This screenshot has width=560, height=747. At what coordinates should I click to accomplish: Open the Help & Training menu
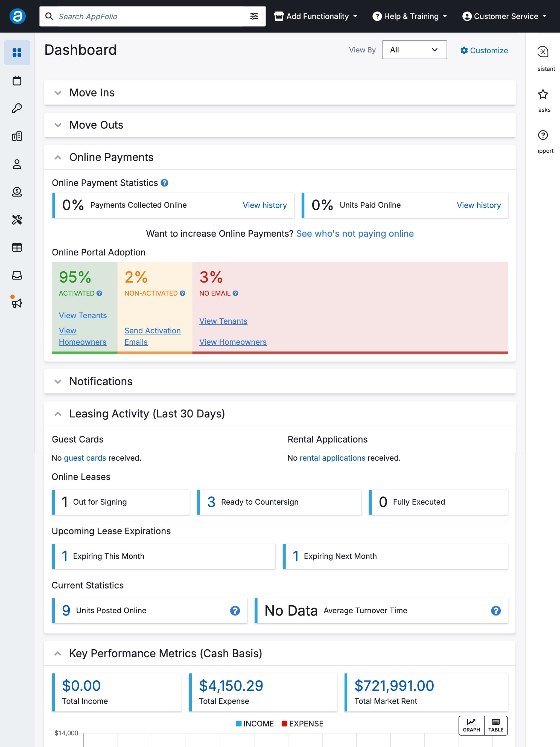pyautogui.click(x=409, y=16)
